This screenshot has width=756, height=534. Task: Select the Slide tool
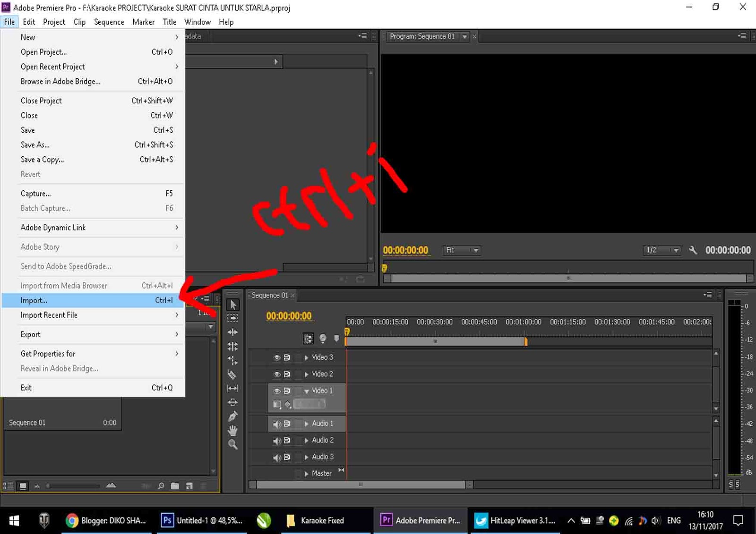point(232,402)
